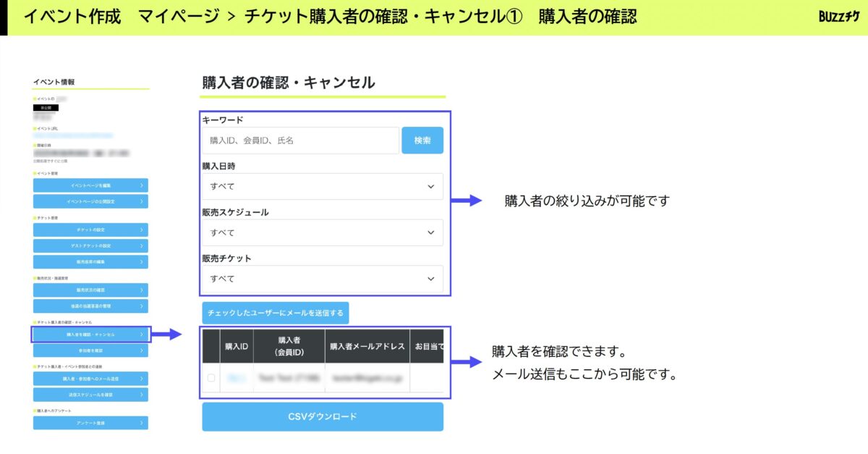Image resolution: width=868 pixels, height=454 pixels.
Task: Select 送信スケジュールを確認 in sidebar
Action: click(90, 395)
